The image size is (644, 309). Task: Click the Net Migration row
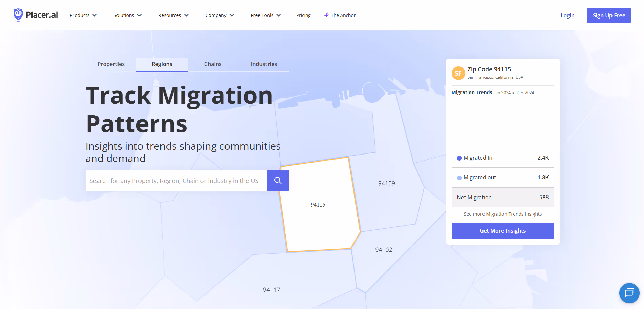503,197
